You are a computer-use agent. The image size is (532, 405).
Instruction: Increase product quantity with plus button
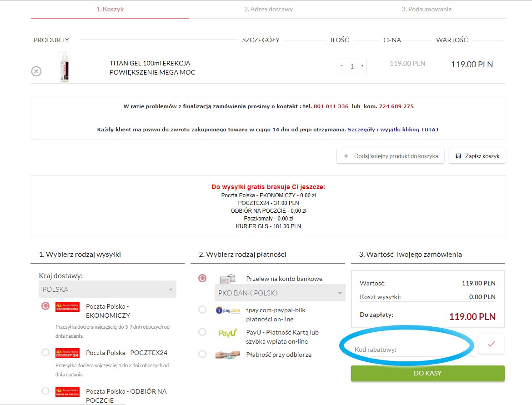(x=362, y=66)
